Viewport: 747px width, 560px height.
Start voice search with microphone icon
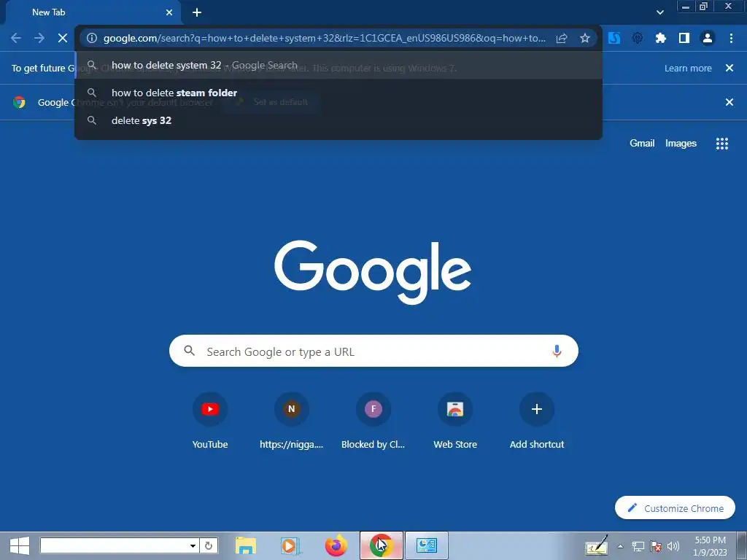(x=557, y=351)
